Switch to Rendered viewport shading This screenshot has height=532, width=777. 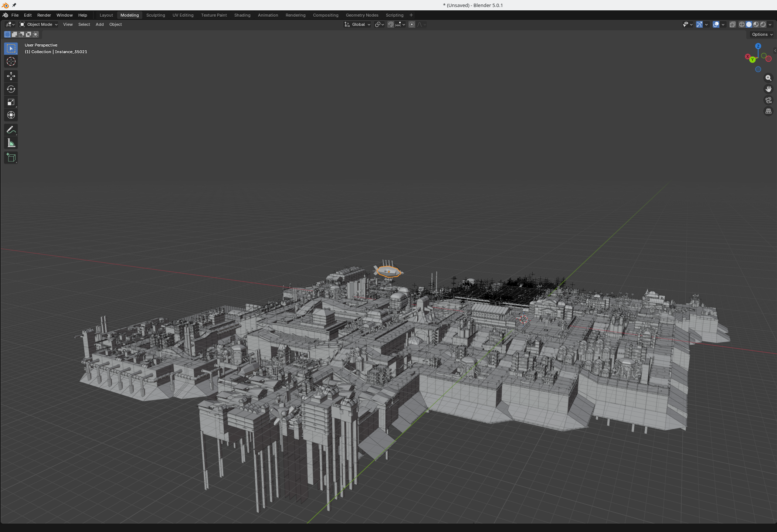point(763,24)
